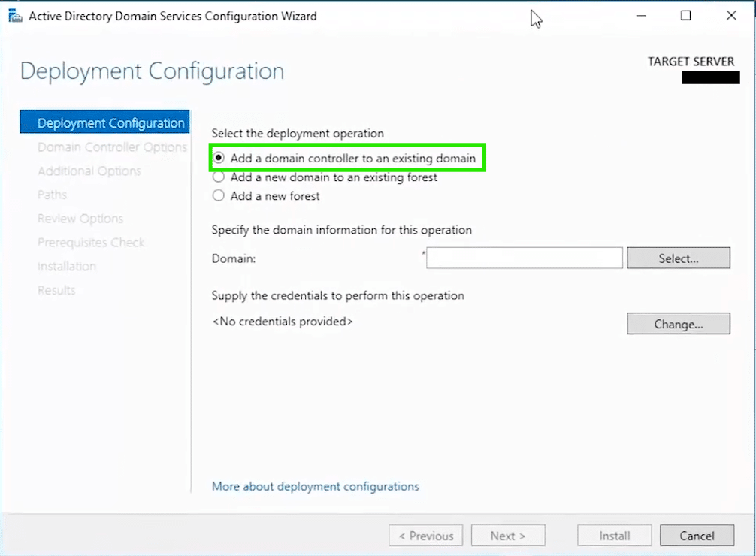Image resolution: width=756 pixels, height=556 pixels.
Task: Click the No credentials provided text
Action: [x=283, y=321]
